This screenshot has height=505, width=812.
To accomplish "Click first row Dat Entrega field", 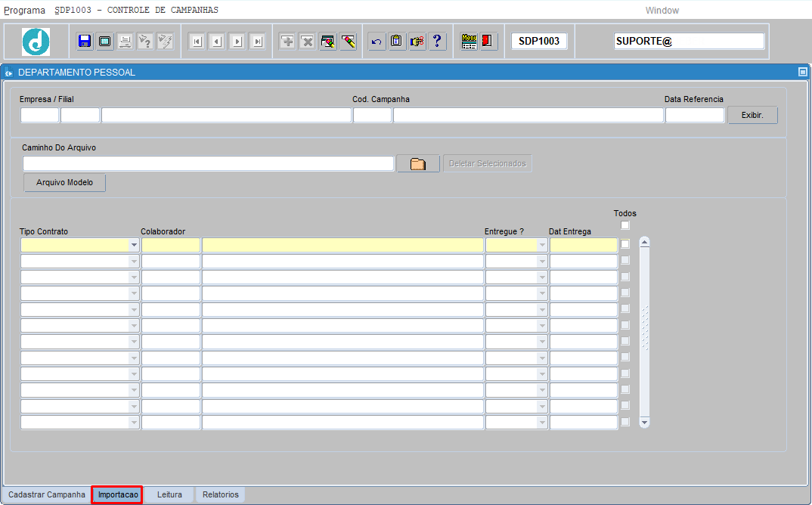I will pos(584,245).
